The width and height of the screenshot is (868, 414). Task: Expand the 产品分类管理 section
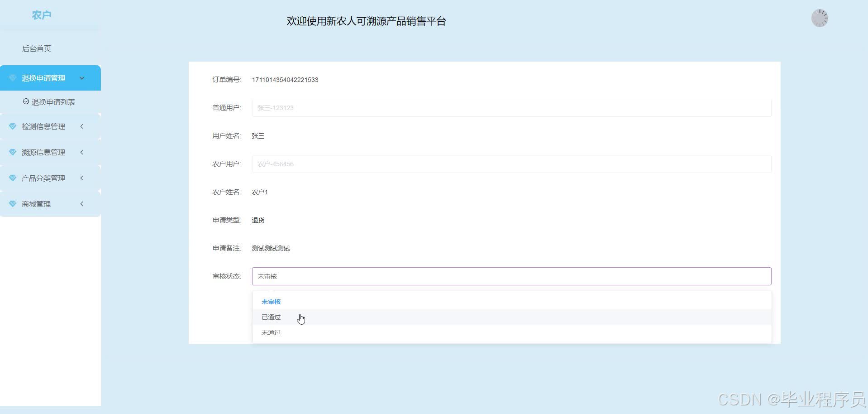point(50,178)
